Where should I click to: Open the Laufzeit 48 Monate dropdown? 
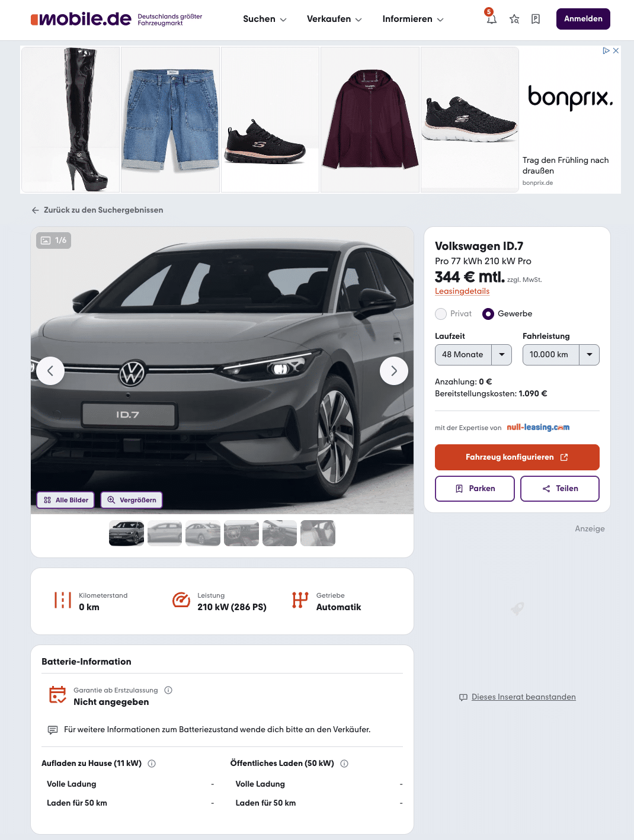pyautogui.click(x=473, y=355)
